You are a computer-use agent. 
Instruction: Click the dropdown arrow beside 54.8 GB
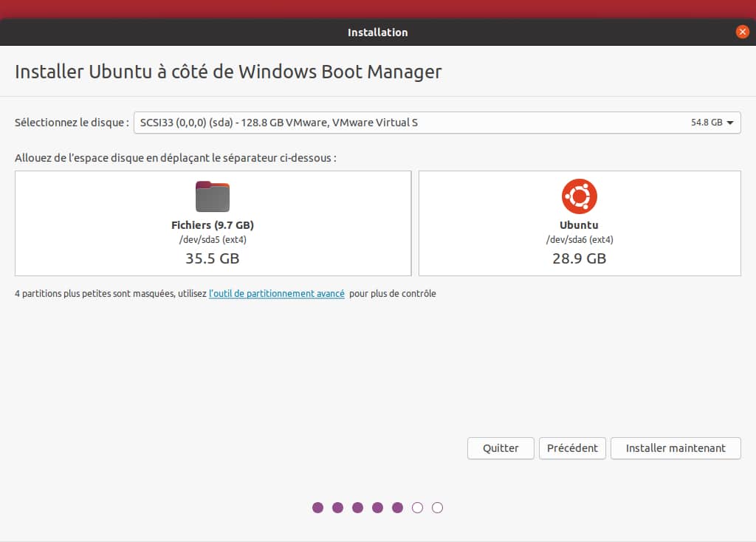(x=730, y=123)
